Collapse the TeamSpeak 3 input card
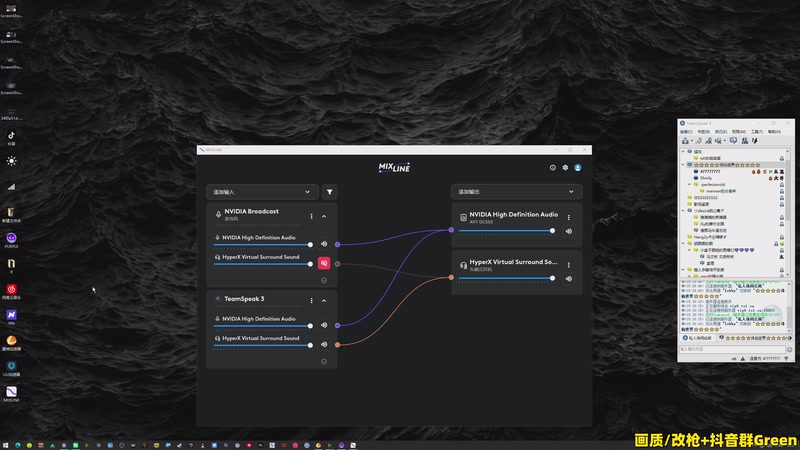 click(324, 301)
